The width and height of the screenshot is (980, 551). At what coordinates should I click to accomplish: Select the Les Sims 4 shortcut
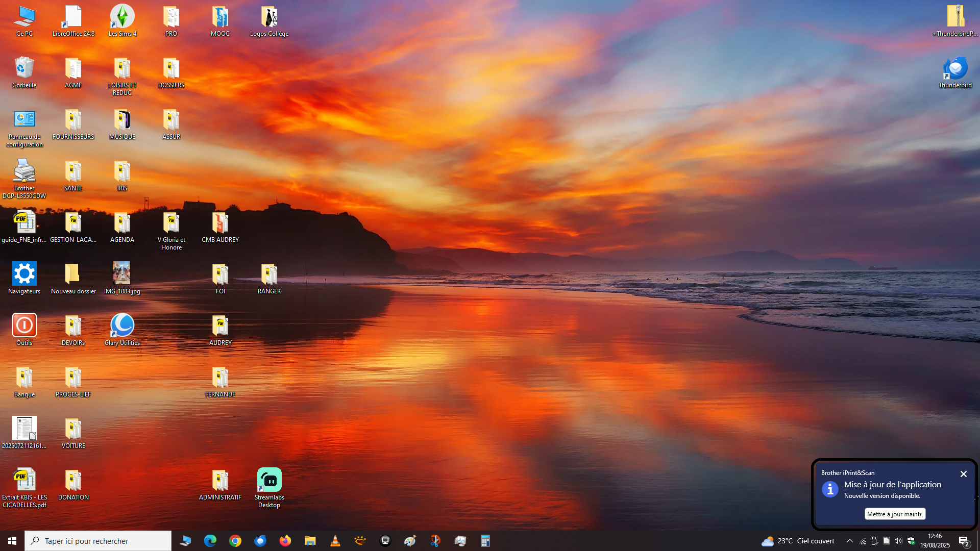122,17
